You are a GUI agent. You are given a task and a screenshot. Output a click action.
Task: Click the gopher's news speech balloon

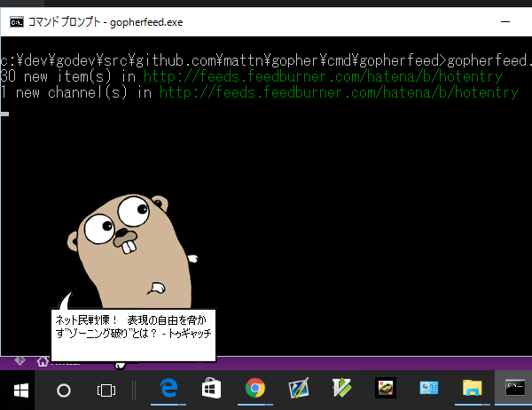[133, 335]
